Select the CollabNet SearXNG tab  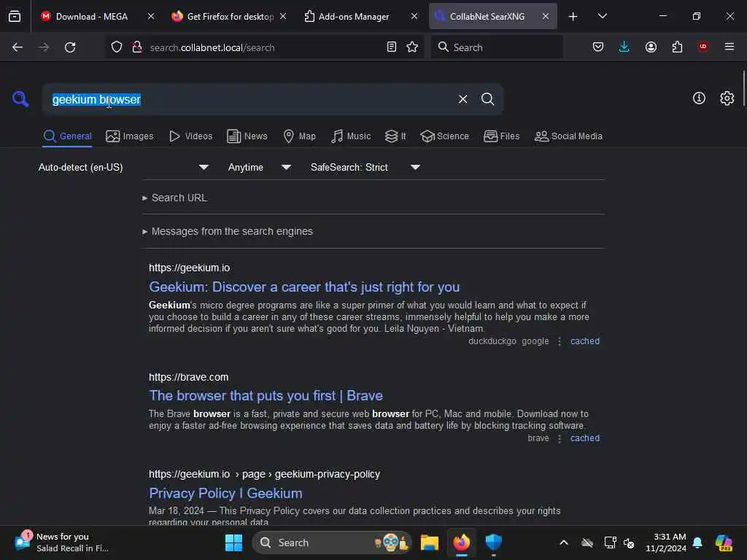point(487,17)
